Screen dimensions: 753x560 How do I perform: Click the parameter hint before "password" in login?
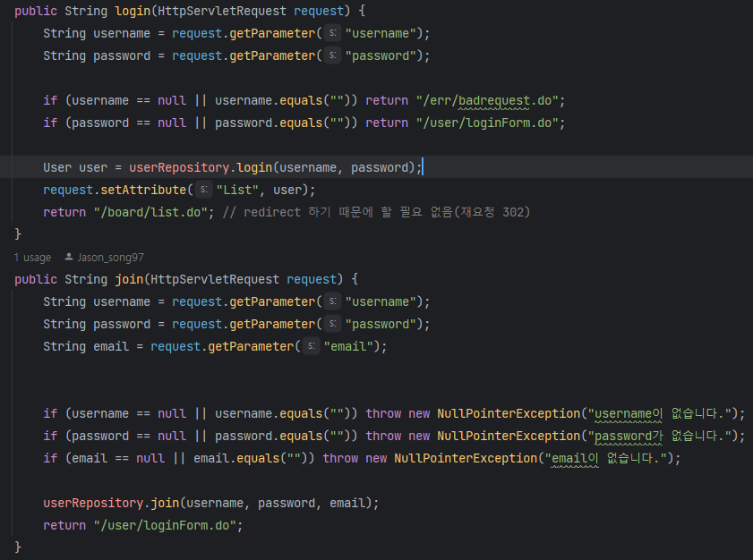click(332, 55)
